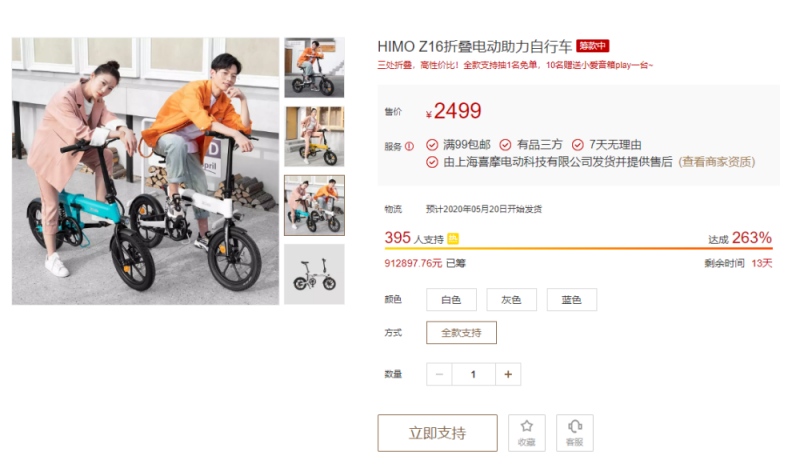Viewport: 800px width, 476px height.
Task: Increase quantity with the plus button
Action: coord(508,374)
